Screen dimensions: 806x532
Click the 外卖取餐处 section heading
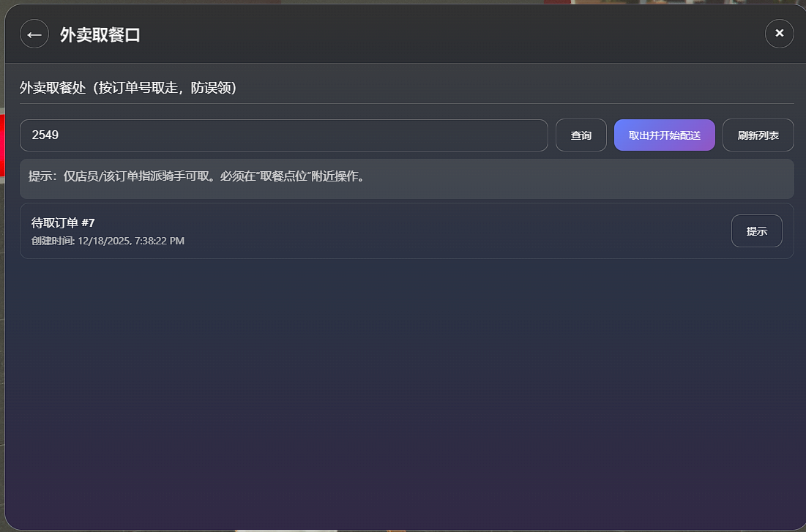pyautogui.click(x=128, y=88)
